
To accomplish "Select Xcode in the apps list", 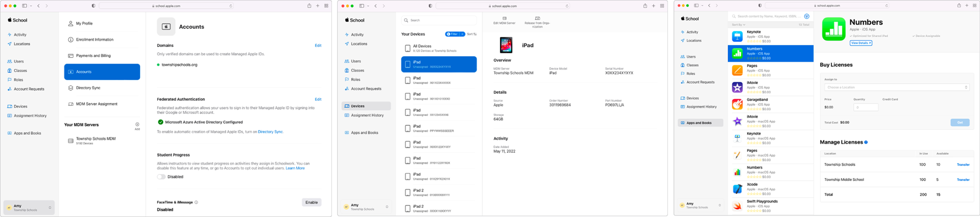I will click(770, 189).
